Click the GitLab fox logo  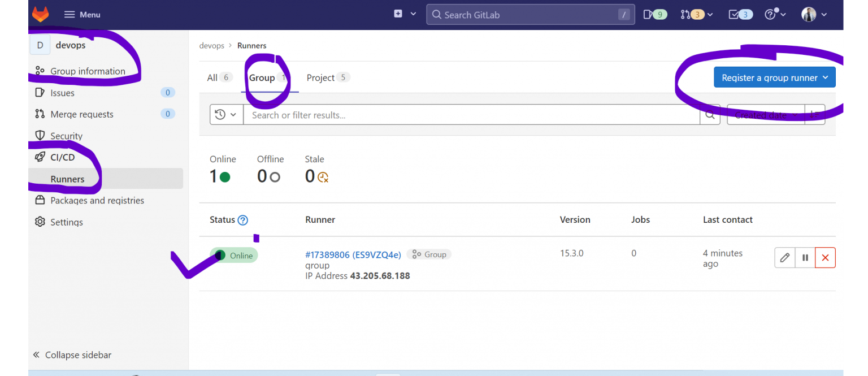point(40,14)
